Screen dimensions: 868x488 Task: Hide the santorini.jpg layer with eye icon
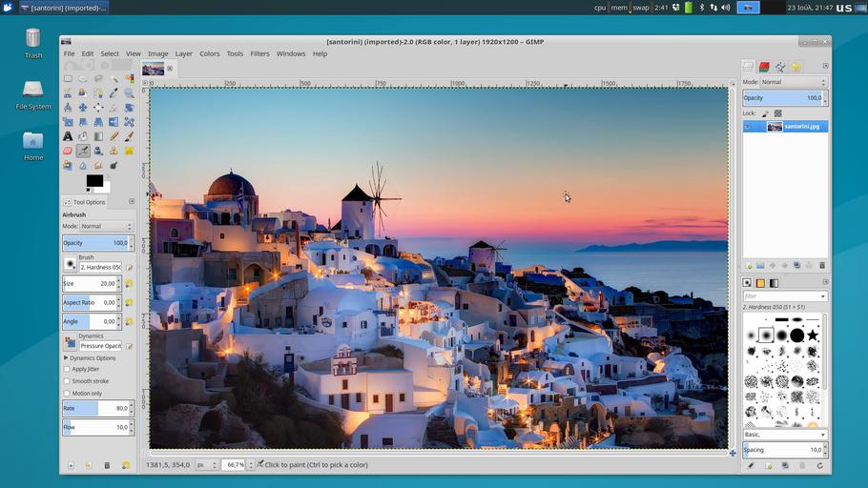pos(749,127)
